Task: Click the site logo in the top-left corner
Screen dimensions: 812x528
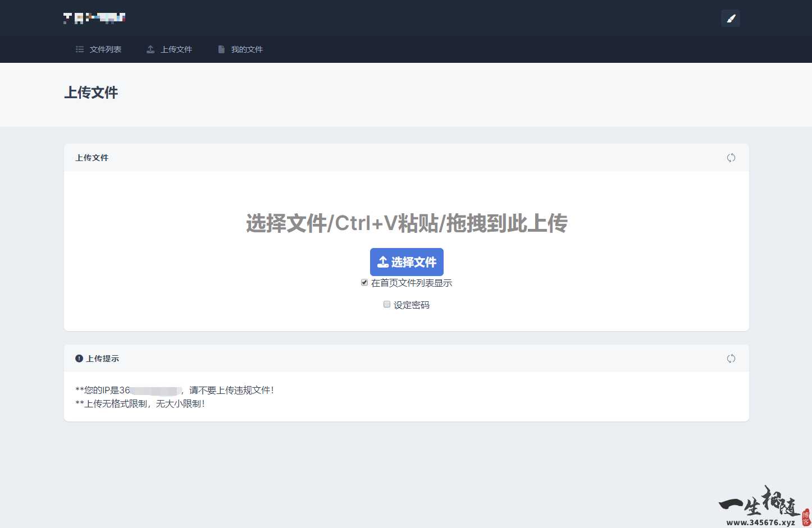Action: pyautogui.click(x=94, y=17)
